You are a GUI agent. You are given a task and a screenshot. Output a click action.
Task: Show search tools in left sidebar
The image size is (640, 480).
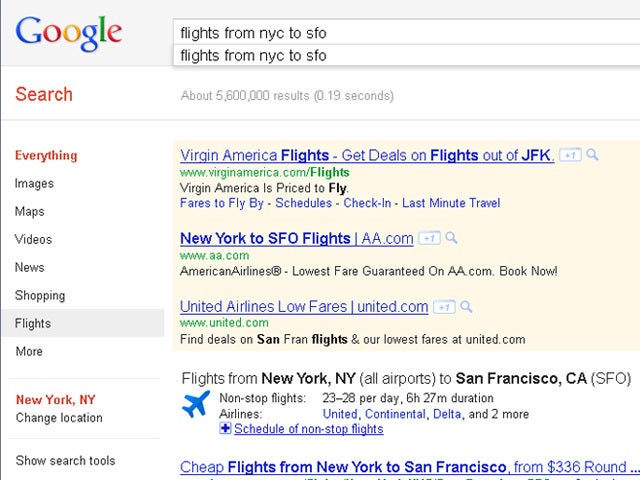point(65,461)
